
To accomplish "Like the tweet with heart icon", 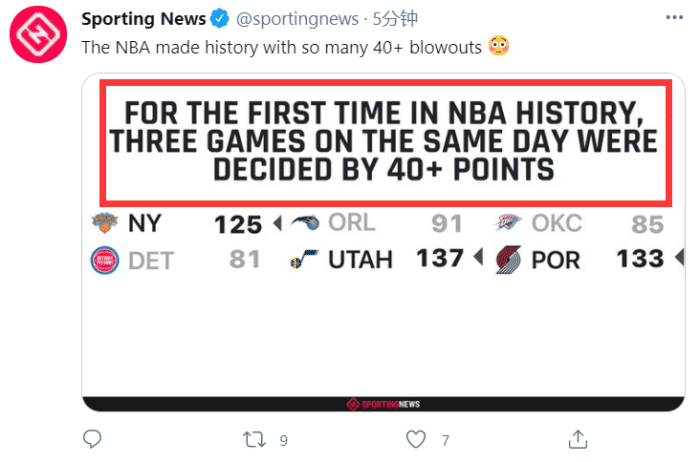I will [x=416, y=439].
